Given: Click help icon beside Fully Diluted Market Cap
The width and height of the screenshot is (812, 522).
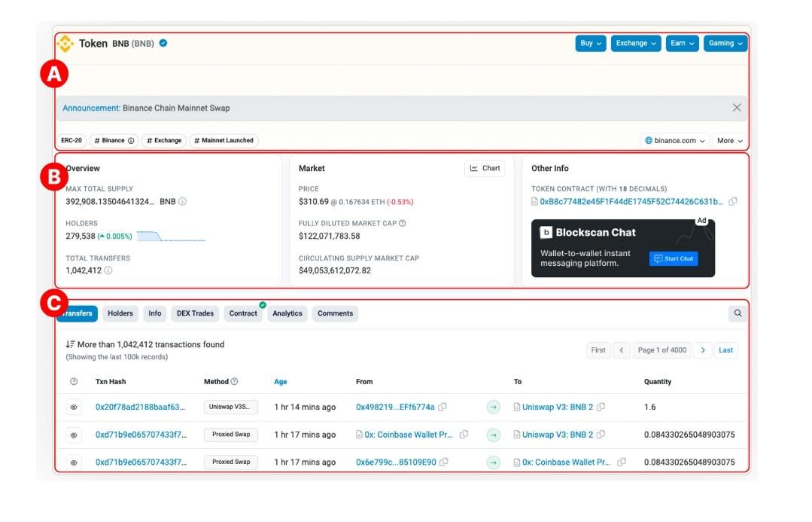Looking at the screenshot, I should point(403,223).
